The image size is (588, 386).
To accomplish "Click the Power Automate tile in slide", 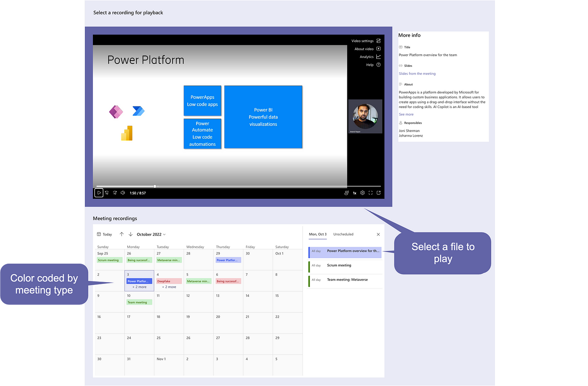I will tap(202, 134).
